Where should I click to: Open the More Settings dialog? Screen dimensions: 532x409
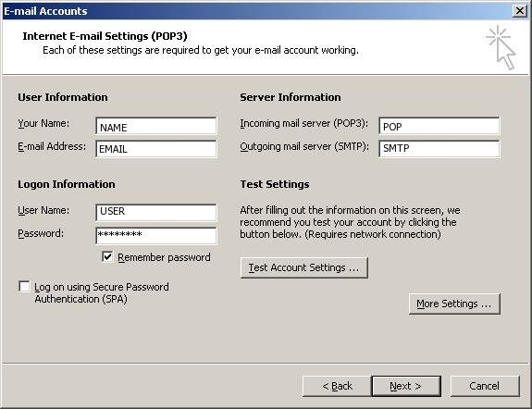coord(454,304)
